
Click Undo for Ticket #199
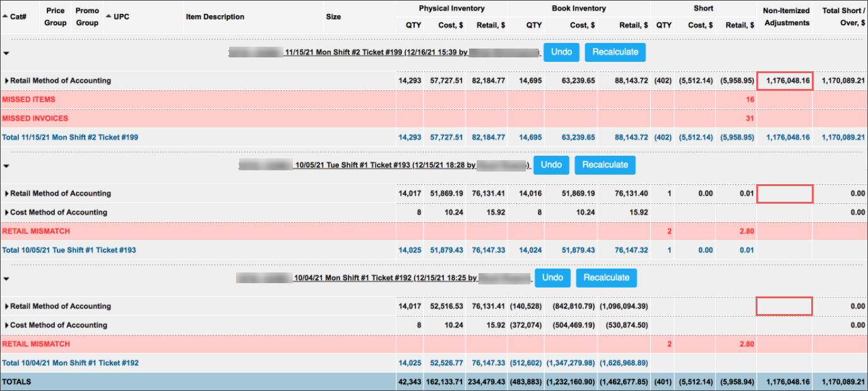561,52
